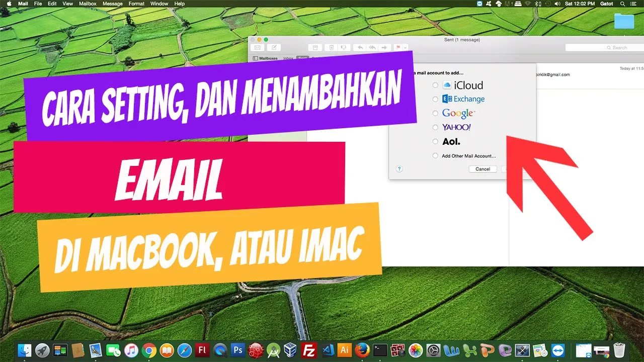Launch VirtualBox from the Dock
The width and height of the screenshot is (644, 362).
point(291,350)
